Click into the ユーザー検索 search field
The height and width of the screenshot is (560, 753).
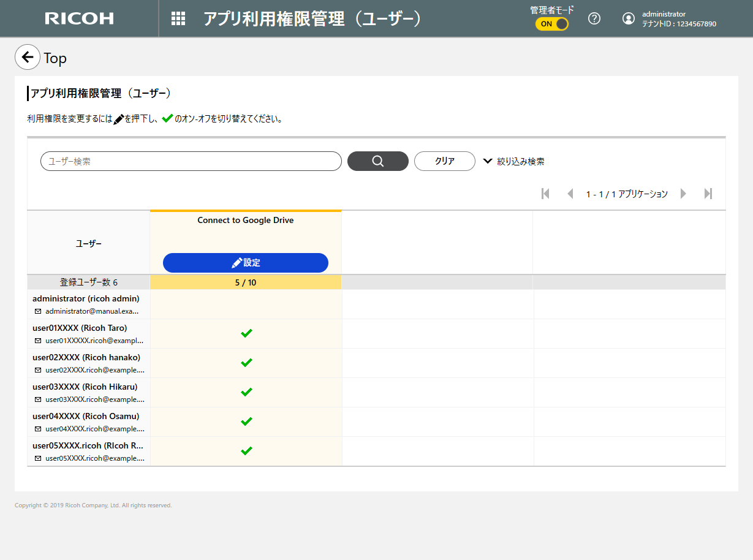pyautogui.click(x=191, y=161)
